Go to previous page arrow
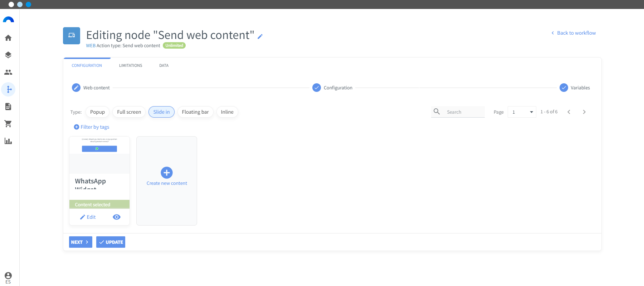Image resolution: width=644 pixels, height=286 pixels. click(x=569, y=112)
